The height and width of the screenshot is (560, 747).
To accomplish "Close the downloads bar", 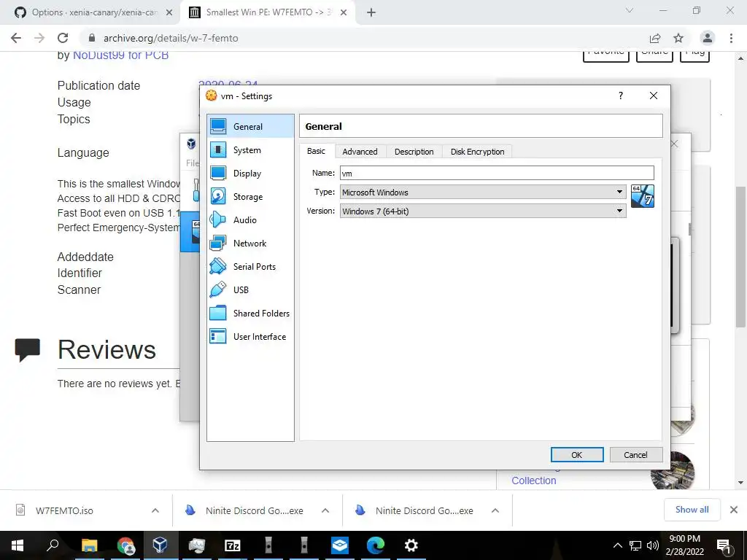I will (734, 510).
